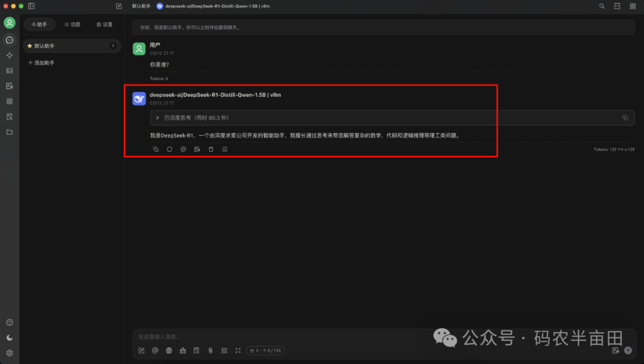Open the translate sidebar icon

(10, 86)
